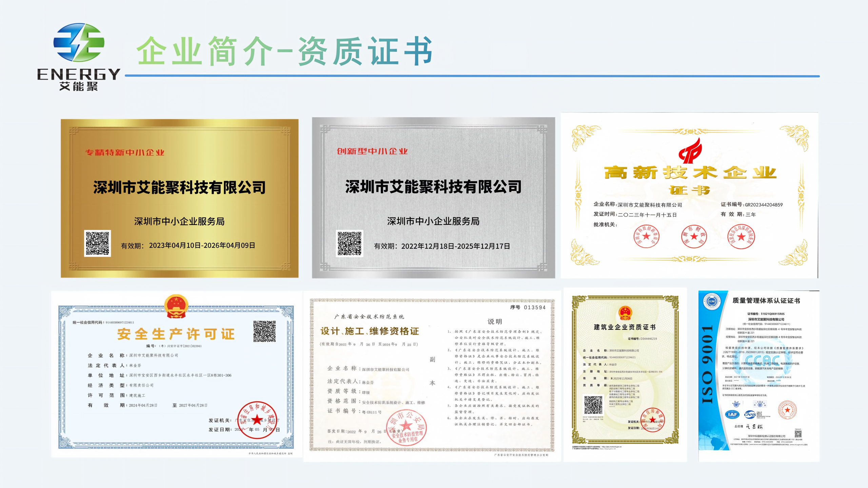This screenshot has width=868, height=488.
Task: Click the 统一社会信用代码 line on 安全生产许可证
Action: point(103,322)
